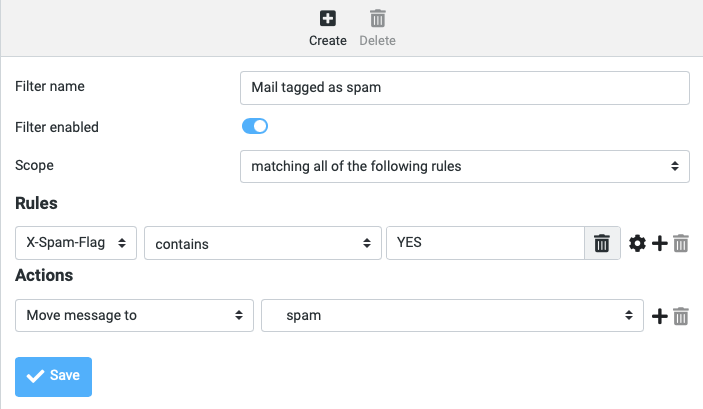This screenshot has height=409, width=703.
Task: Click the Delete trash icon in toolbar
Action: point(378,18)
